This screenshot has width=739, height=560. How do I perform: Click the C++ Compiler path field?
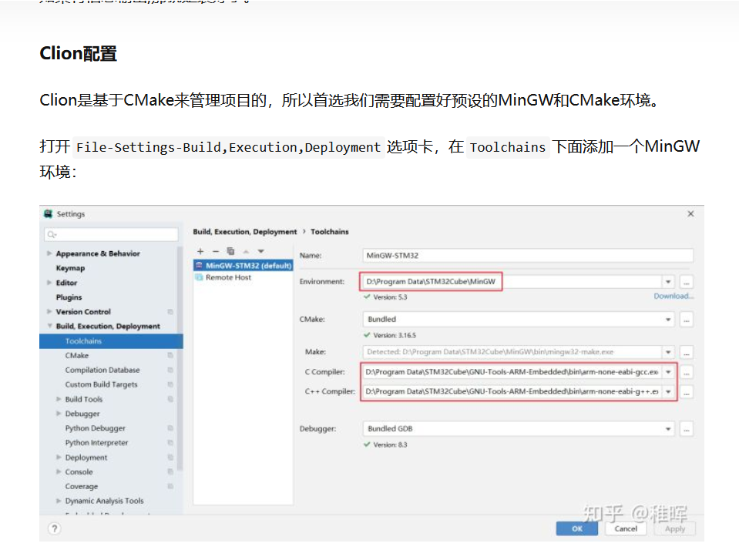coord(512,391)
